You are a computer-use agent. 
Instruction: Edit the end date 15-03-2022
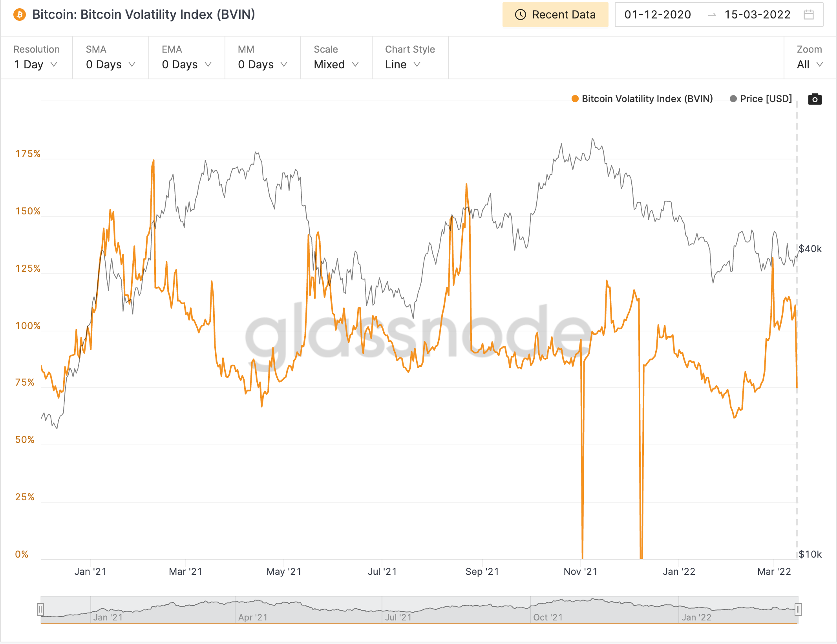(x=757, y=15)
